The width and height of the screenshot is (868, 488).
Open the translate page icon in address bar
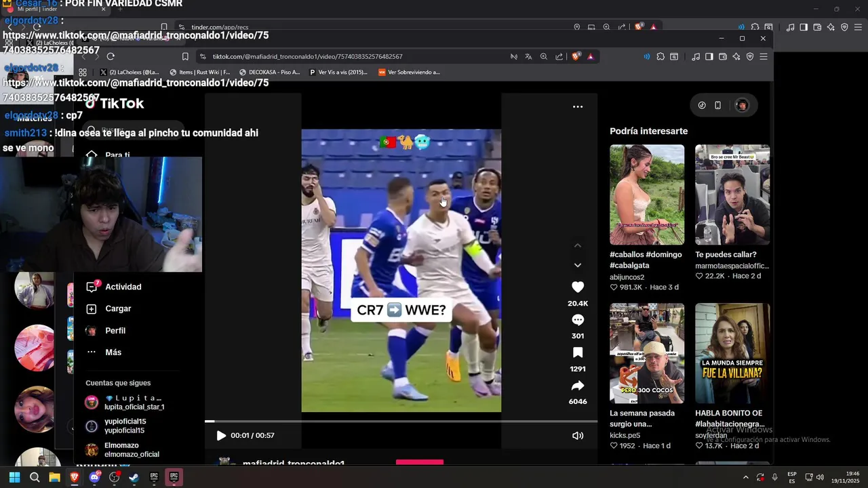[x=528, y=57]
